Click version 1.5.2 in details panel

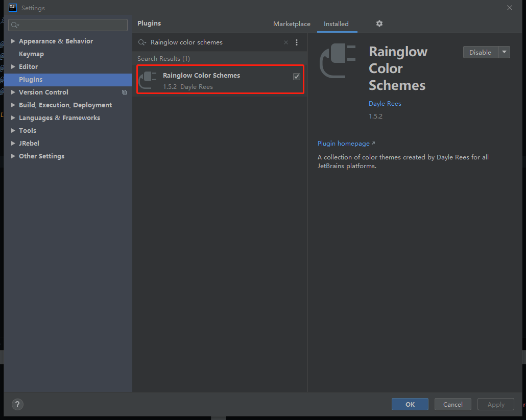pyautogui.click(x=375, y=116)
